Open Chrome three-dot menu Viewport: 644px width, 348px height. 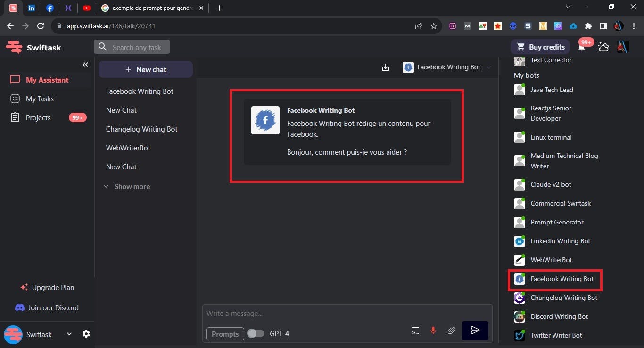(633, 26)
